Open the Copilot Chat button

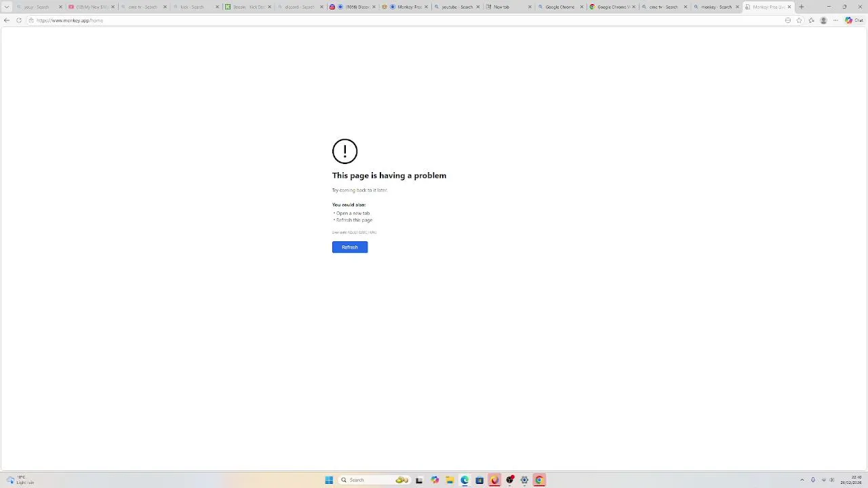(x=854, y=20)
